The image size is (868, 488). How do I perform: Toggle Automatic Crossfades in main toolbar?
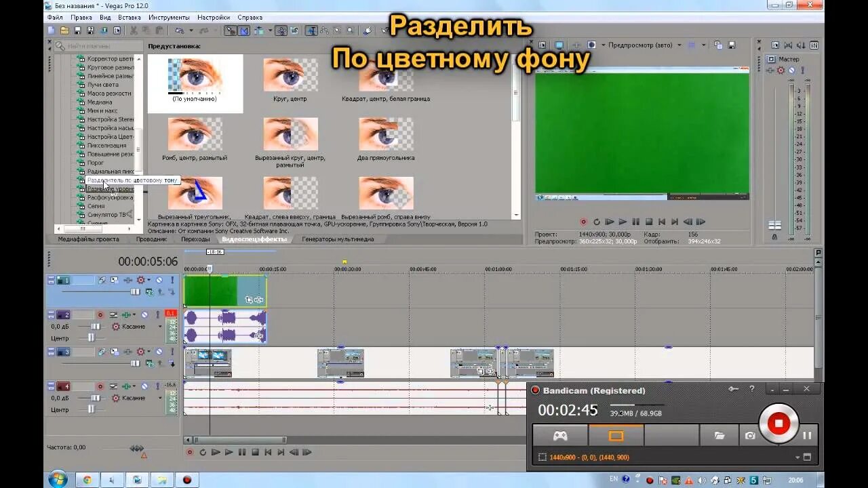(243, 30)
